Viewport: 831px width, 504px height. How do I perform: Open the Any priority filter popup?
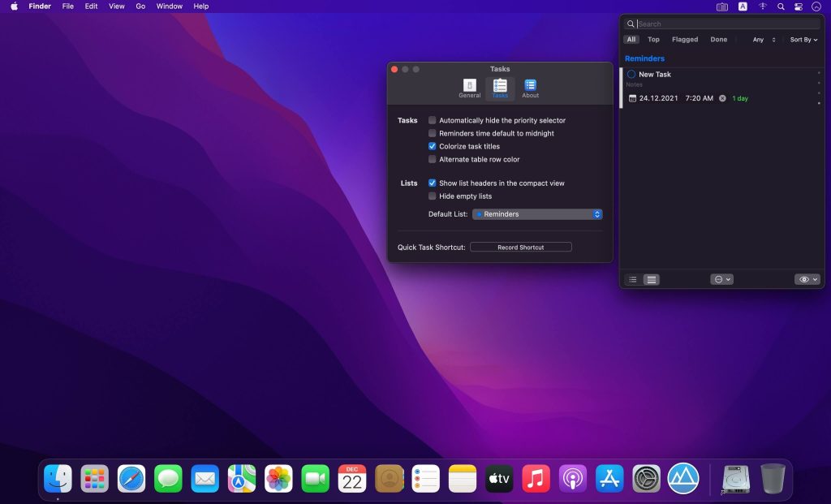[763, 40]
